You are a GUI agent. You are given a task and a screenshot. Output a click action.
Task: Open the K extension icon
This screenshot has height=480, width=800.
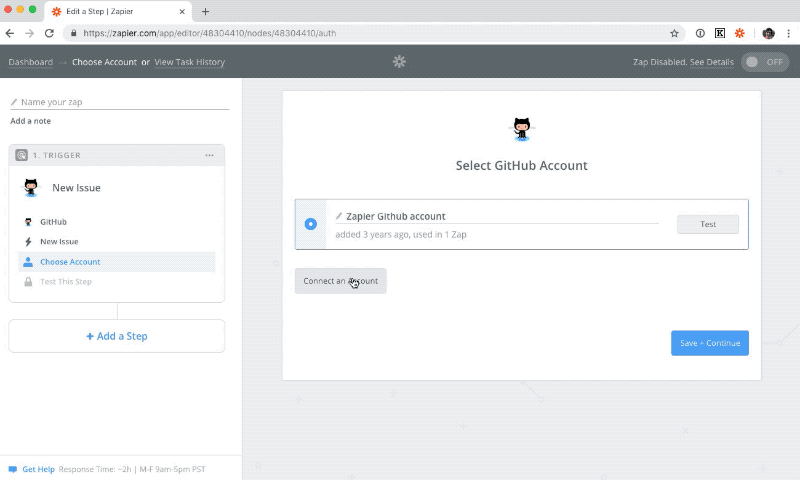point(719,33)
